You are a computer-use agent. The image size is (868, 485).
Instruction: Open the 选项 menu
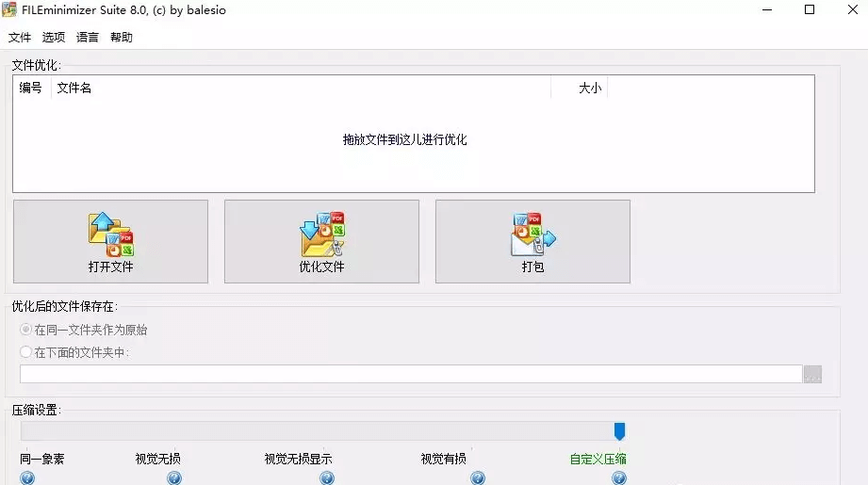(x=54, y=37)
